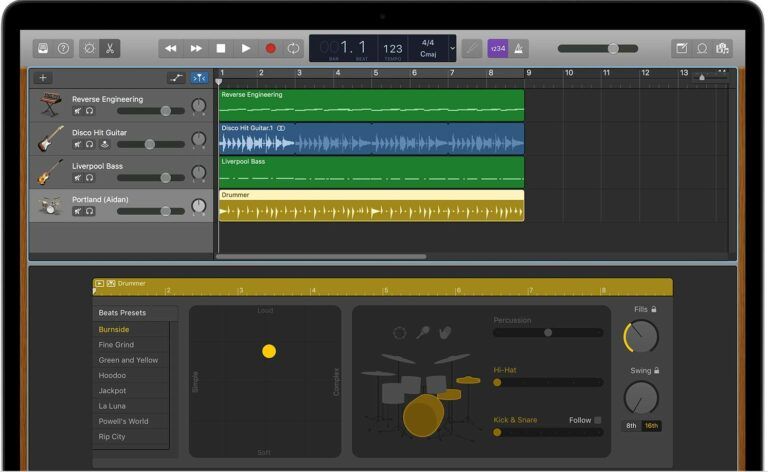Select the Fine Grind beat preset
The width and height of the screenshot is (768, 472).
click(116, 345)
